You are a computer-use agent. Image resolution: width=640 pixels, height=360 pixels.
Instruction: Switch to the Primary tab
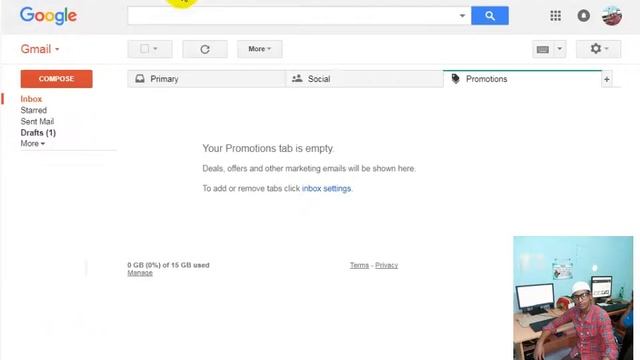point(207,79)
